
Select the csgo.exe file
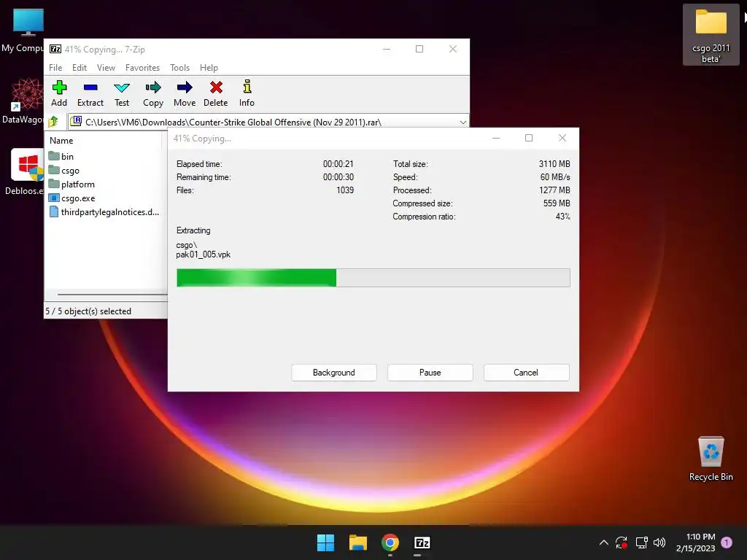71,198
